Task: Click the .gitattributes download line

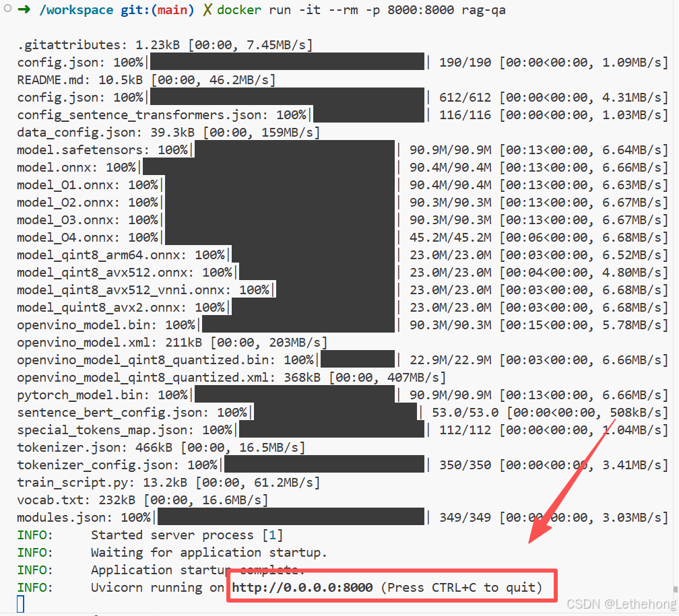Action: [x=164, y=44]
